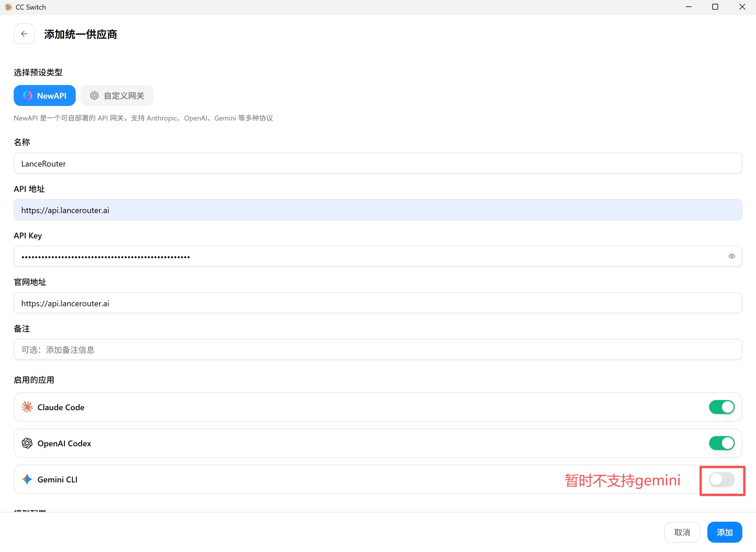This screenshot has height=552, width=756.
Task: Focus the 名称 field containing LanceRouter
Action: (x=378, y=163)
